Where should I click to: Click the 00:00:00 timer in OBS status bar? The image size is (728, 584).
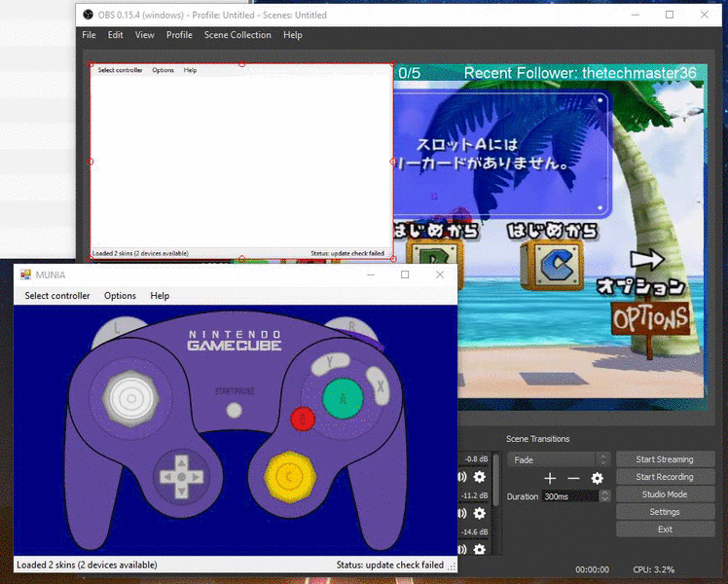click(x=592, y=569)
